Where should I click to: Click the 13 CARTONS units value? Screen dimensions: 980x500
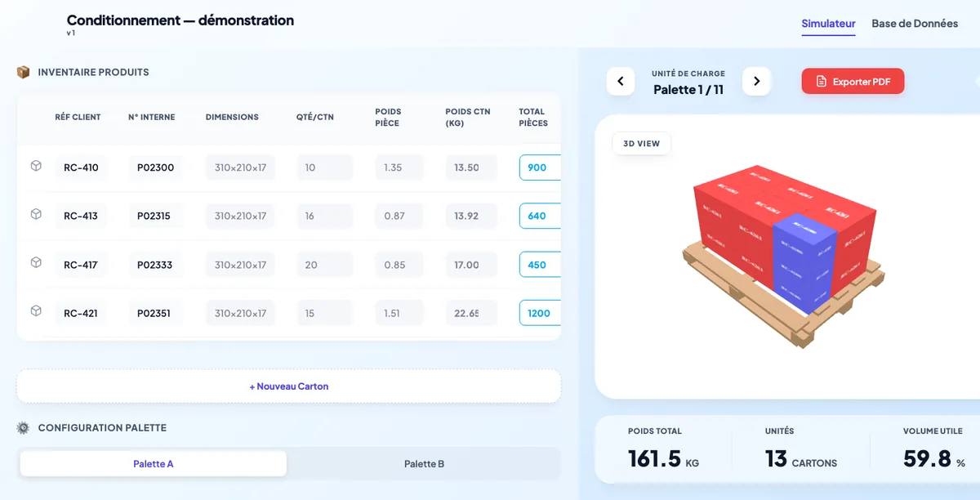(x=801, y=458)
